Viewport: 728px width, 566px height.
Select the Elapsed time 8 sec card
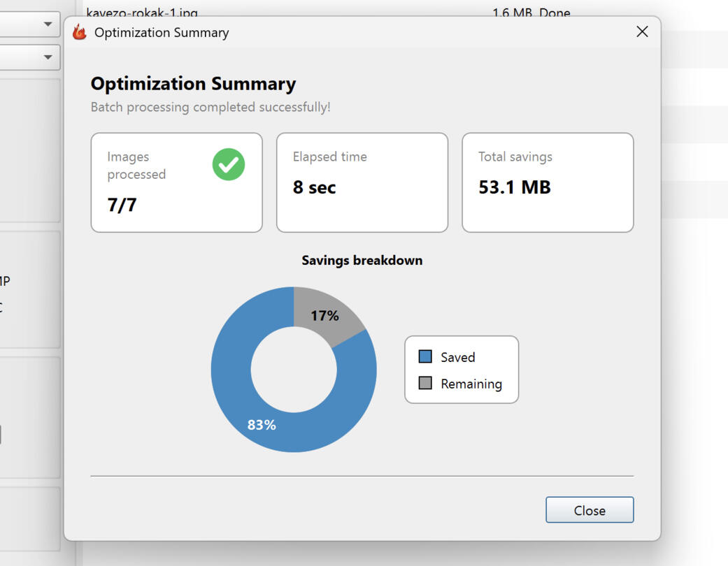pos(362,182)
